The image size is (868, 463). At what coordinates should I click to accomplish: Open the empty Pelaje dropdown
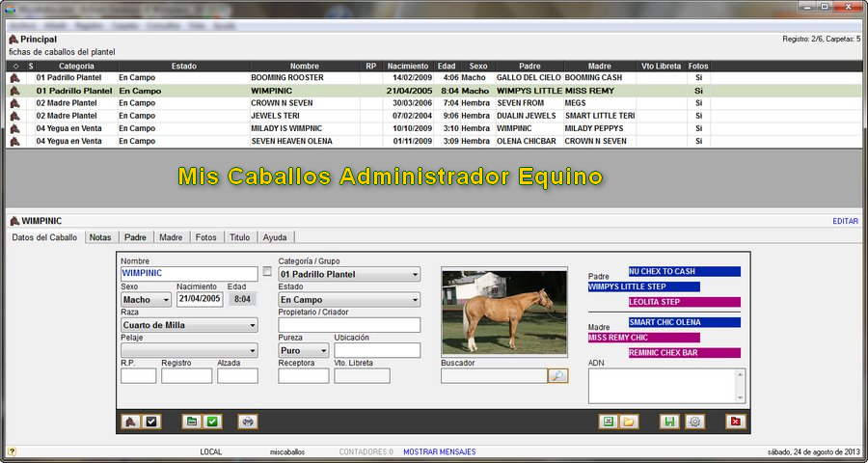(x=189, y=350)
